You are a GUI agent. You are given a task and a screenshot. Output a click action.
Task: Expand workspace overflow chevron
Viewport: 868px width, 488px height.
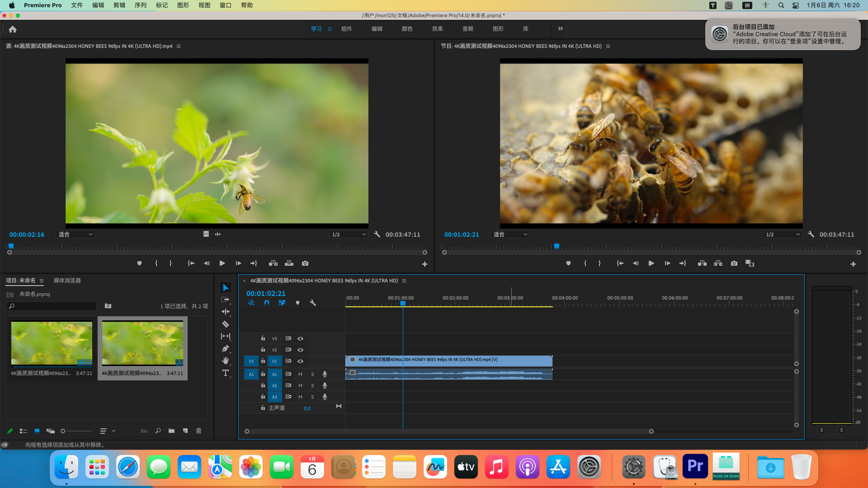click(x=560, y=28)
